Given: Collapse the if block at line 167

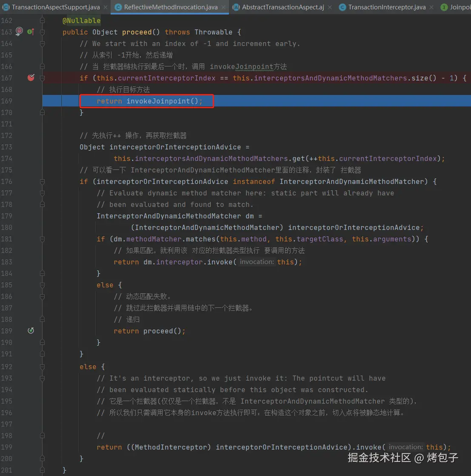Looking at the screenshot, I should 42,78.
